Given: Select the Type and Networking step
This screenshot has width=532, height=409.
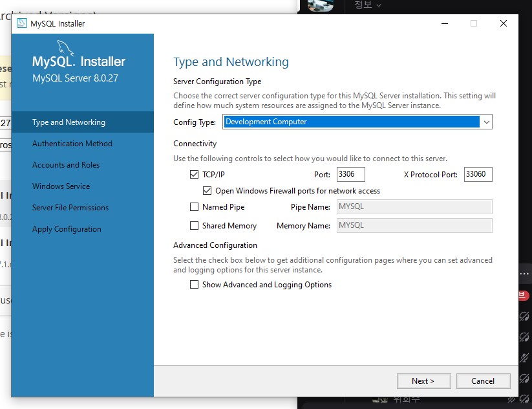Looking at the screenshot, I should click(x=83, y=122).
